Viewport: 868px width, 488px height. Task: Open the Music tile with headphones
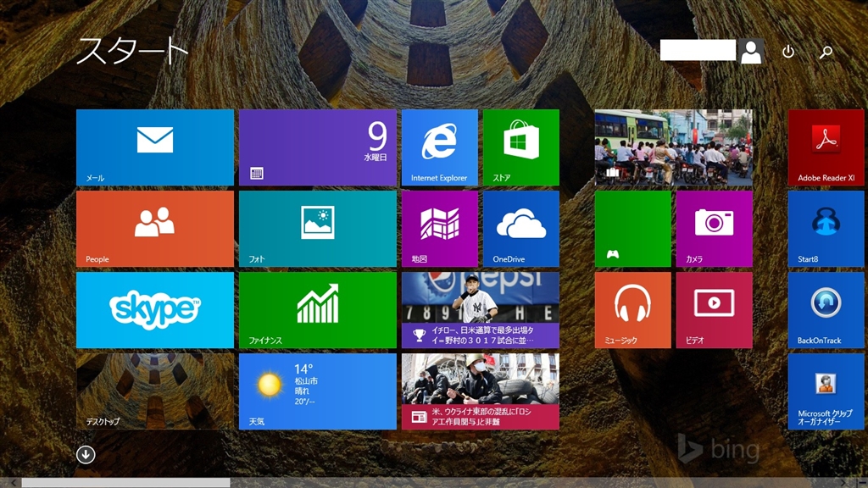(x=632, y=310)
